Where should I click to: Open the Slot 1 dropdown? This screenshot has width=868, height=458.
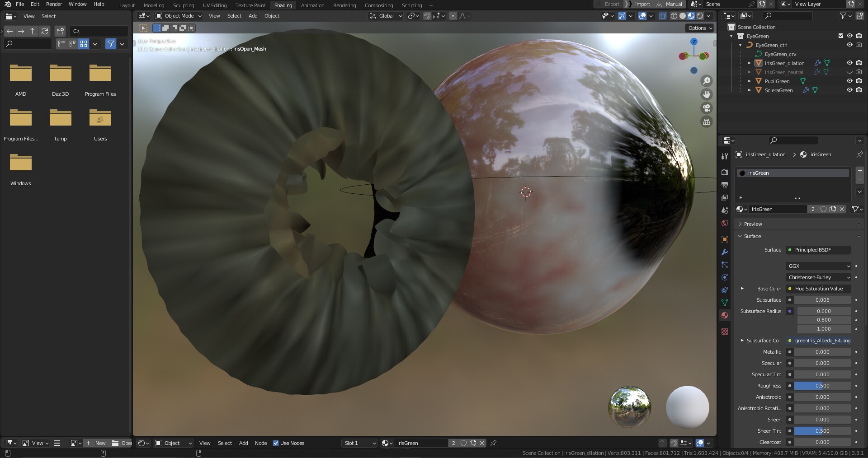pyautogui.click(x=359, y=443)
